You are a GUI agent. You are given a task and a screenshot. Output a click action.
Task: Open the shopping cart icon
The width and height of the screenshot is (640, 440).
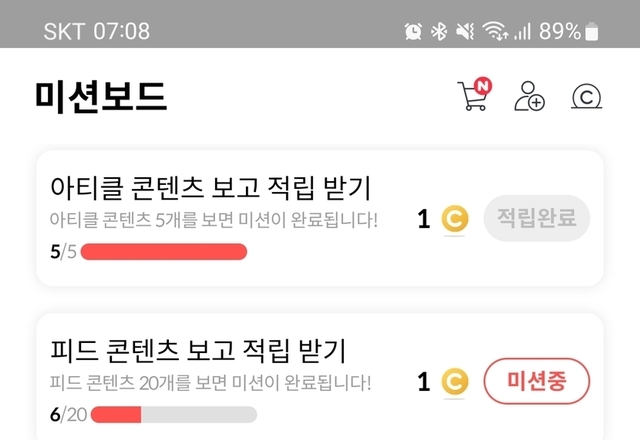(474, 96)
